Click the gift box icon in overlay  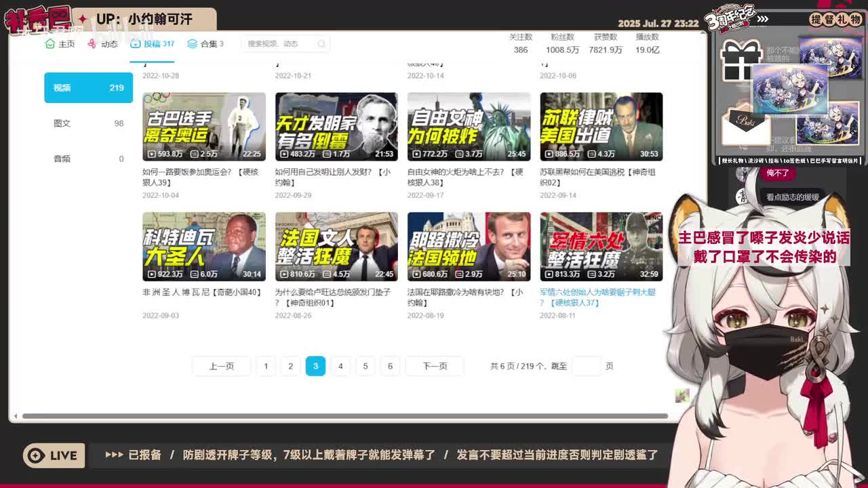pyautogui.click(x=741, y=60)
